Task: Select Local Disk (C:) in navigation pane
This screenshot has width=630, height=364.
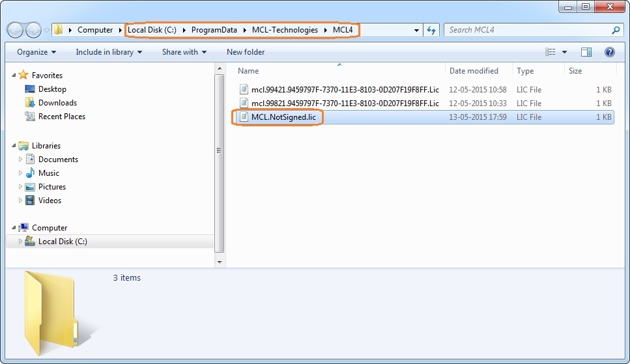Action: pos(63,241)
